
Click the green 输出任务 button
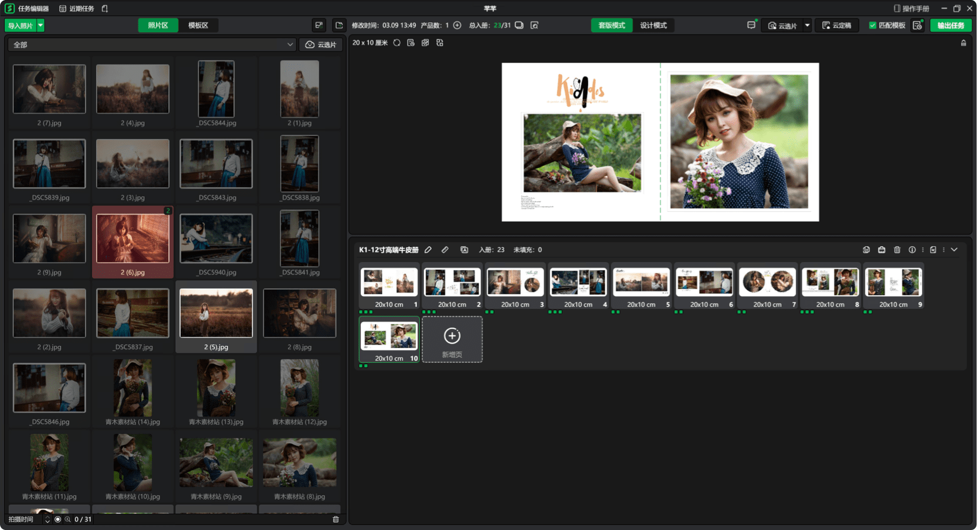(951, 25)
